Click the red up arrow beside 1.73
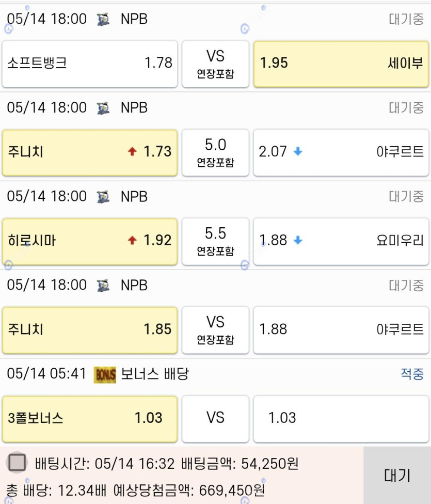The width and height of the screenshot is (431, 504). [x=132, y=151]
